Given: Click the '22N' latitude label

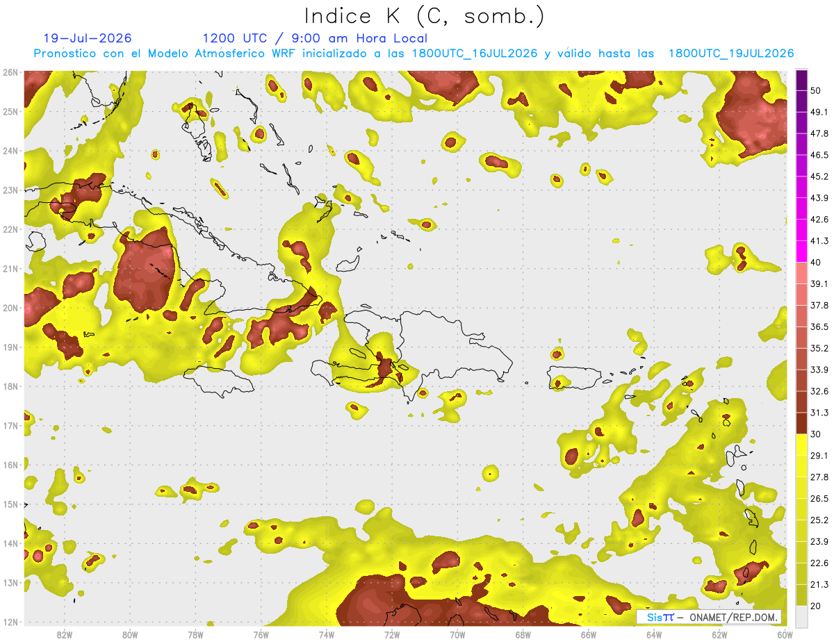Looking at the screenshot, I should click(10, 229).
